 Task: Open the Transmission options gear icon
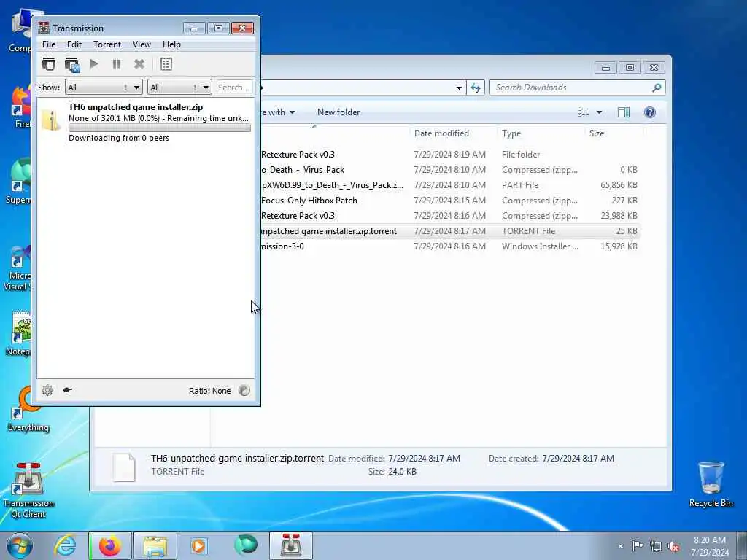47,391
